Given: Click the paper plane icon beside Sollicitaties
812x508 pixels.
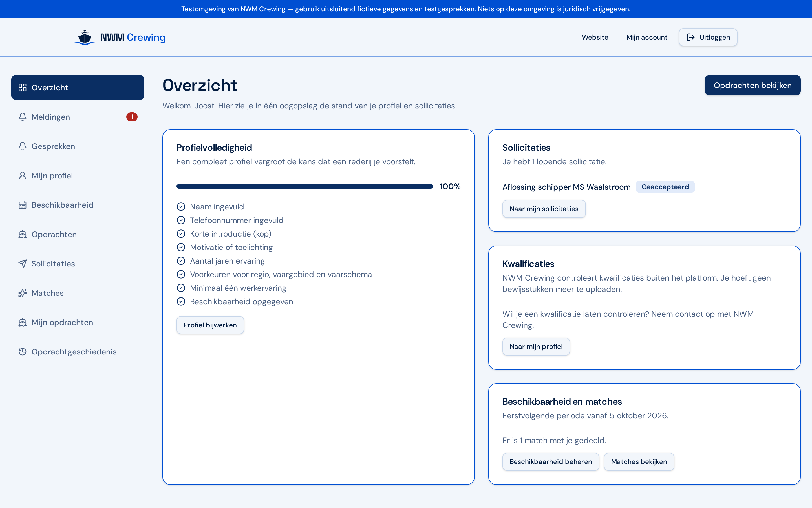Looking at the screenshot, I should click(23, 264).
